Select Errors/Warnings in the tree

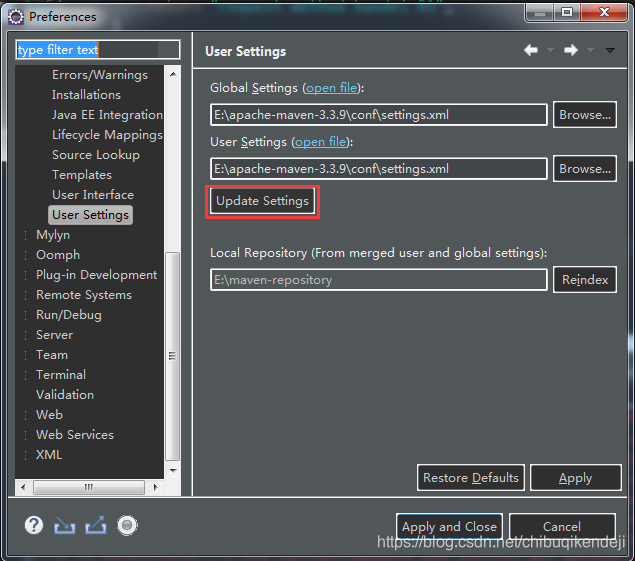(100, 75)
